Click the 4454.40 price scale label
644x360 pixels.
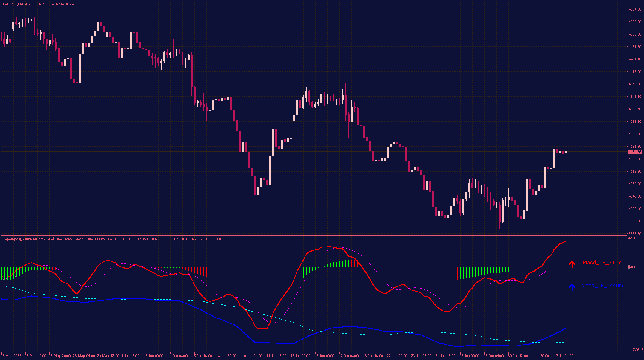pos(635,59)
